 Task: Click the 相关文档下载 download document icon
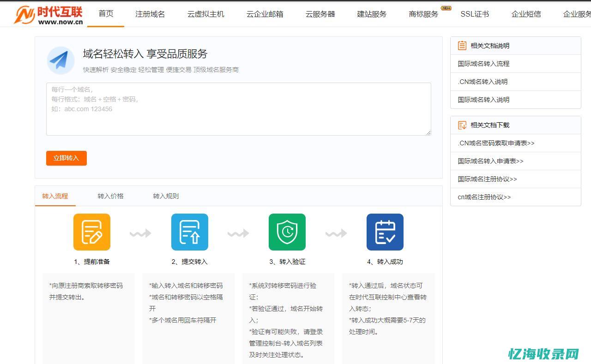pyautogui.click(x=461, y=125)
